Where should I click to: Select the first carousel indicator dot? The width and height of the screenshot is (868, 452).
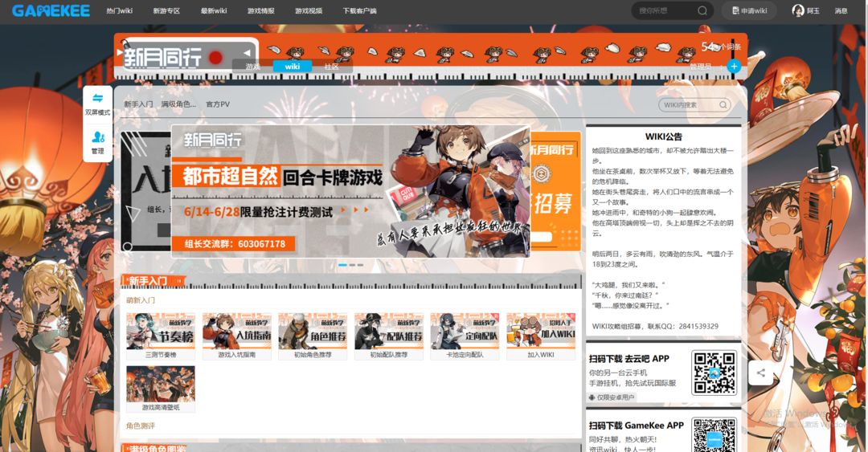(342, 265)
